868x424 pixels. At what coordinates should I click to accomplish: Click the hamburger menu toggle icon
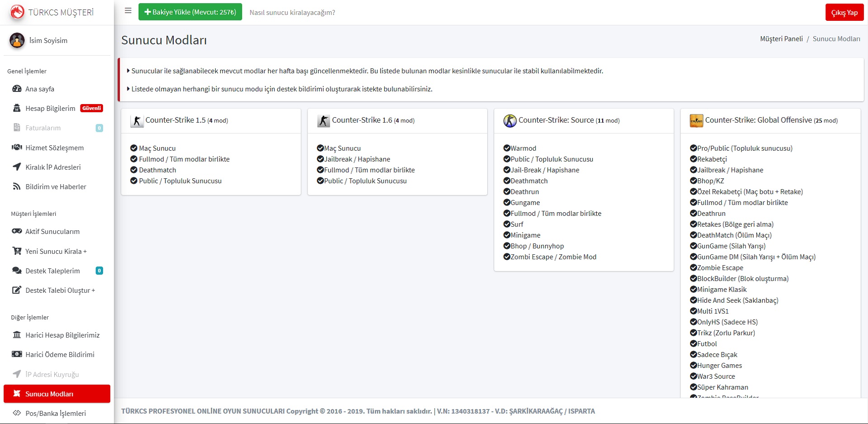click(x=128, y=11)
